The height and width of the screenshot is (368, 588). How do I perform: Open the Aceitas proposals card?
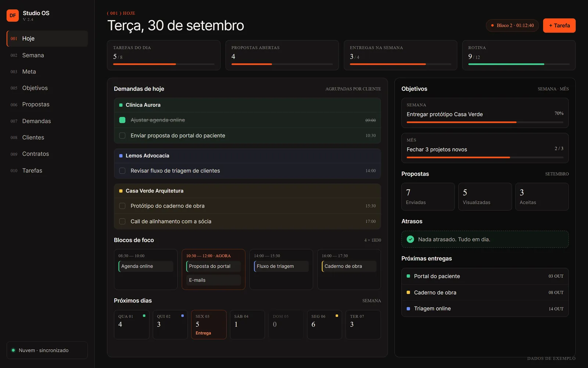click(542, 197)
